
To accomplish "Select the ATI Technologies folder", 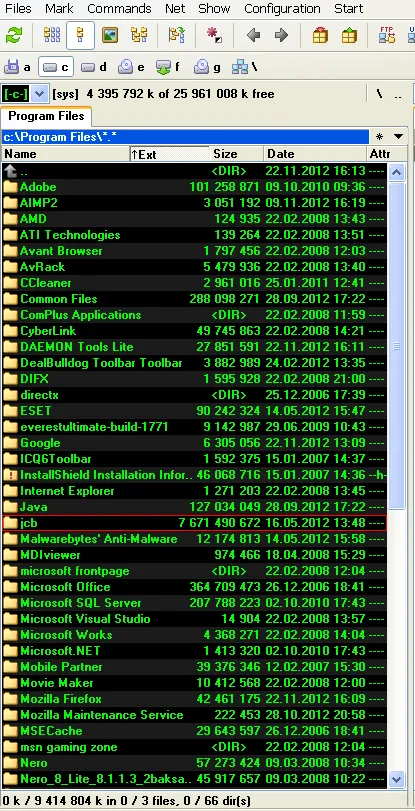I will point(194,235).
